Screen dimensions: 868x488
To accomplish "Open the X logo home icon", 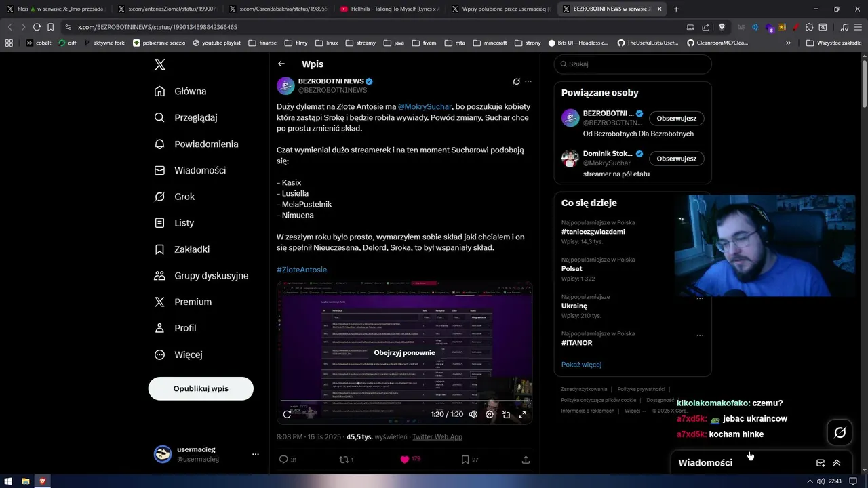I will click(160, 64).
